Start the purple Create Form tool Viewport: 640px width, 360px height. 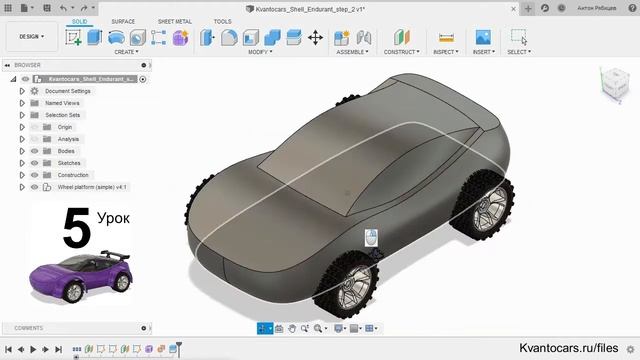pyautogui.click(x=180, y=37)
